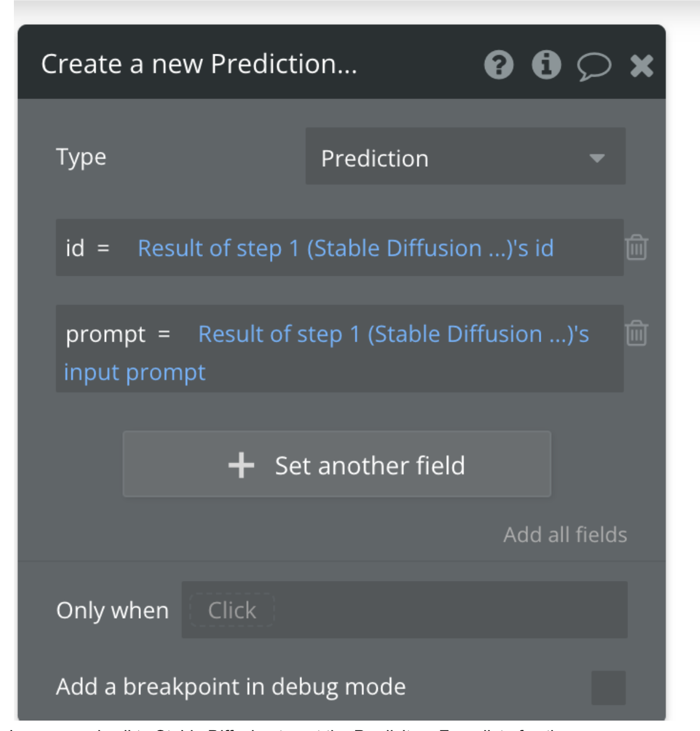Click the info icon in dialog header
Viewport: 700px width, 731px height.
[547, 65]
